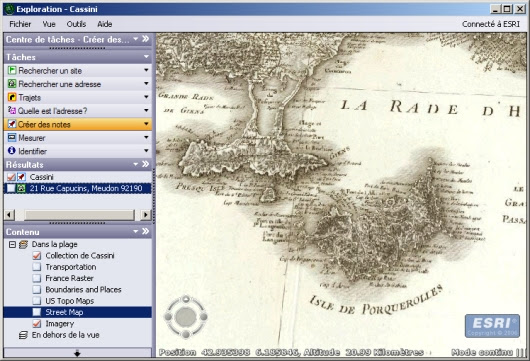Click the navigator up arrow on map
The width and height of the screenshot is (530, 361).
[186, 299]
